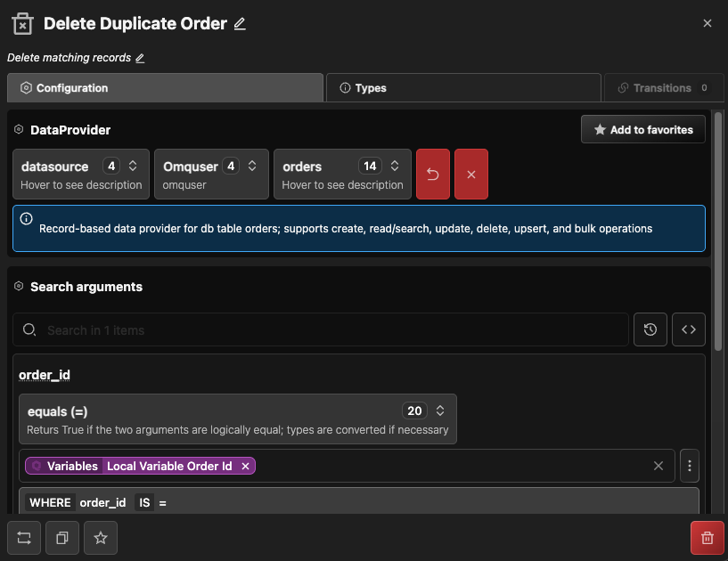Click the red undo arrow in DataProvider
The height and width of the screenshot is (561, 728).
tap(433, 174)
